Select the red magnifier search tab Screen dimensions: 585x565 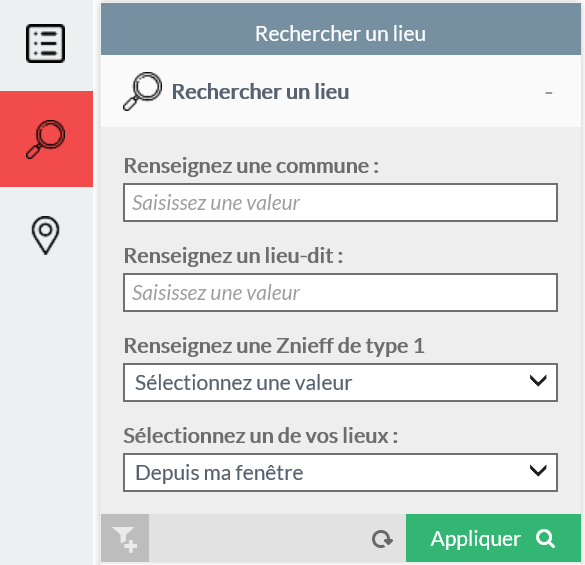pyautogui.click(x=46, y=139)
